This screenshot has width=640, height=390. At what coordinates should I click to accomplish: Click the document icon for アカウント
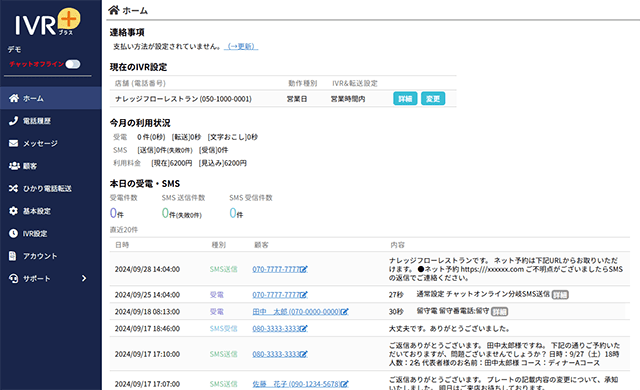pos(13,255)
